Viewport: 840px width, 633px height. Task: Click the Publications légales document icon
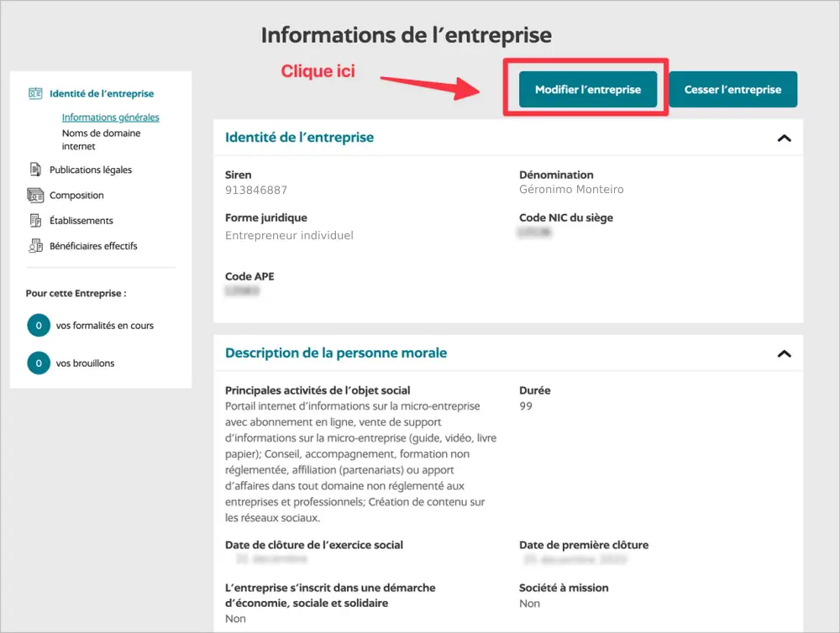pyautogui.click(x=35, y=170)
